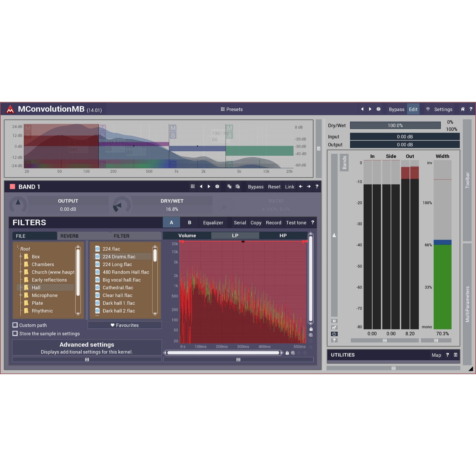Randomize Band 1 with its dice icon
Screen dimensions: 476x476
coord(217,187)
